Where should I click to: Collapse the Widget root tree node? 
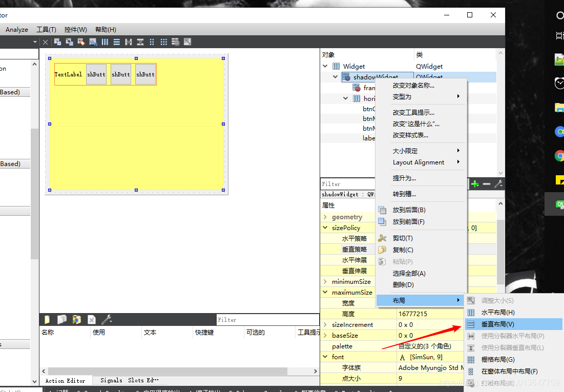[325, 66]
